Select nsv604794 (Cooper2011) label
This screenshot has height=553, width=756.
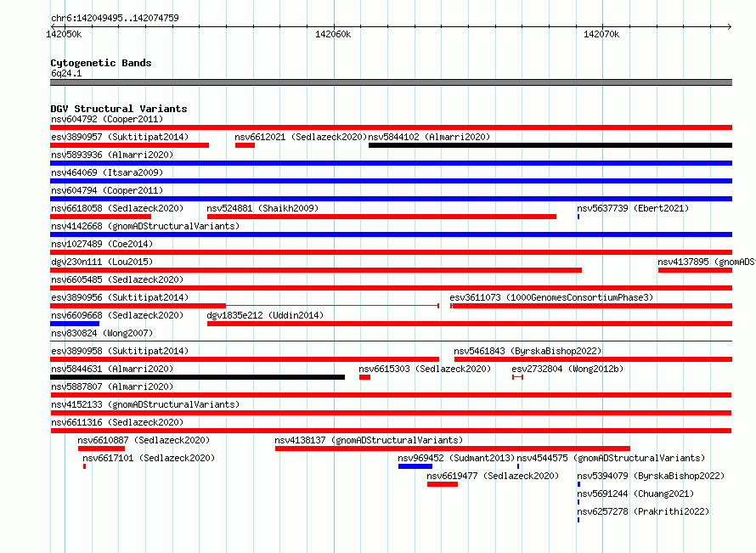107,190
